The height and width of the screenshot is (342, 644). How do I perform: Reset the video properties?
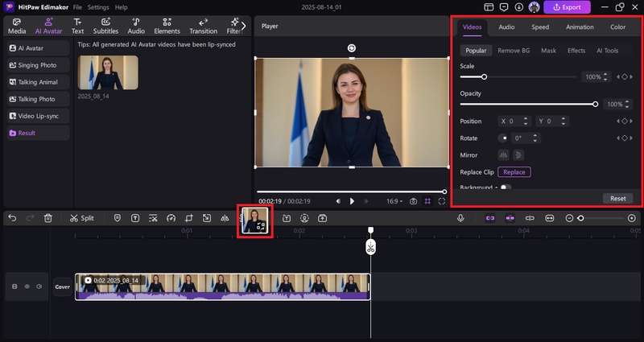click(x=617, y=198)
